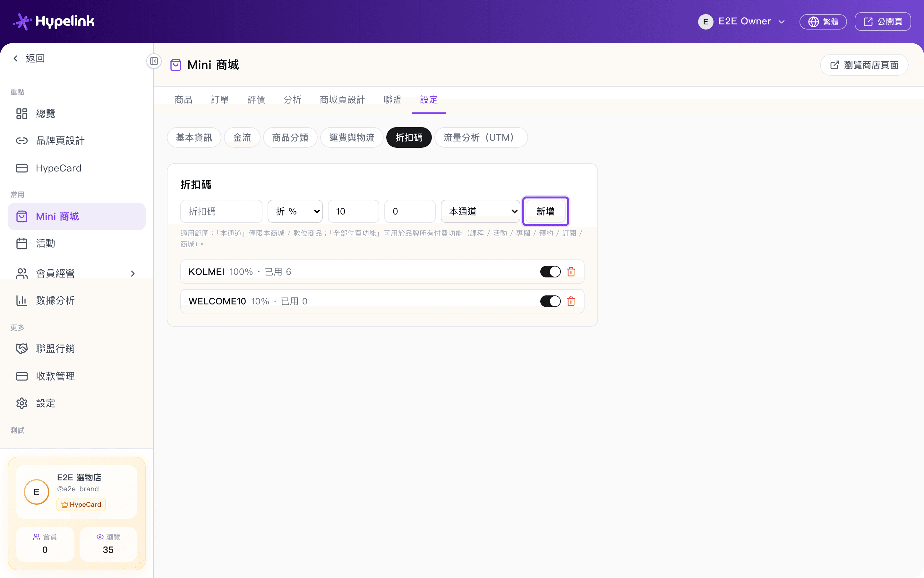The image size is (924, 578).
Task: Click the KOLMEI code name text
Action: pos(206,272)
